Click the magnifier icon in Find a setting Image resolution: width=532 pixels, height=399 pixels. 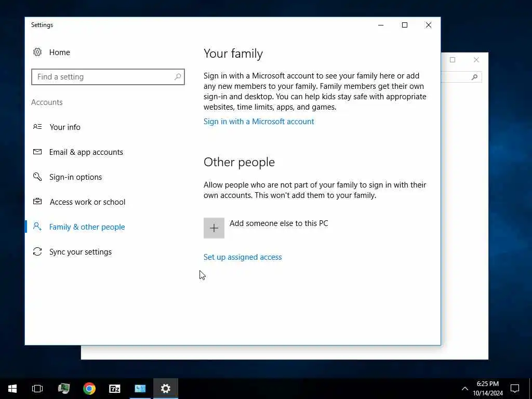178,77
